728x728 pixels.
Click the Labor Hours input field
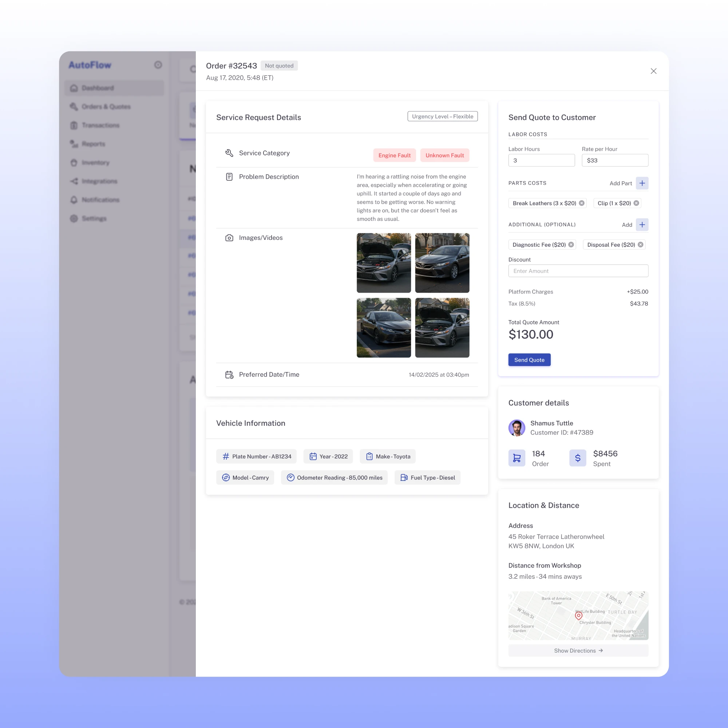[541, 161]
